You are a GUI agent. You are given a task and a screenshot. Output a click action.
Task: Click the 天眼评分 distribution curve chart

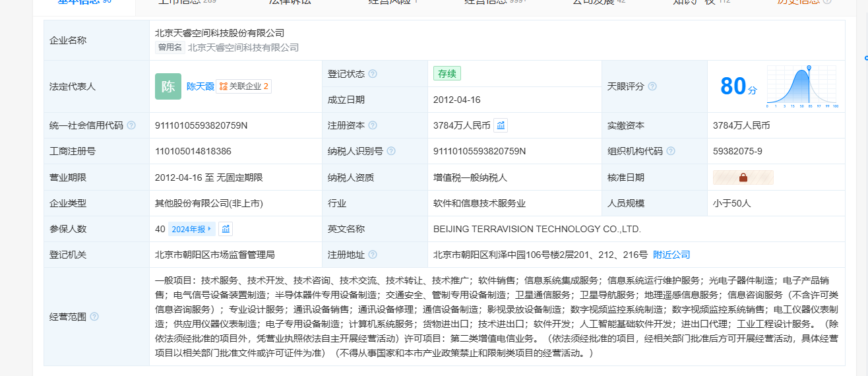(801, 86)
